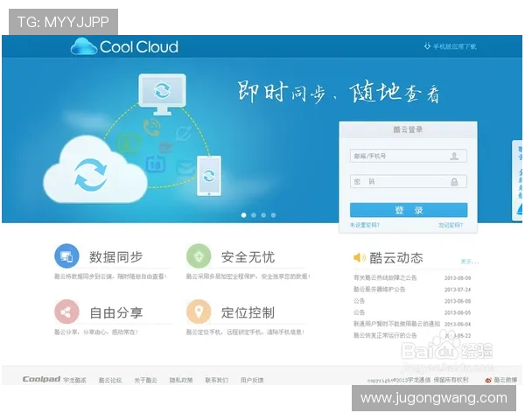
Task: Open the side panel at the right edge
Action: [518, 180]
